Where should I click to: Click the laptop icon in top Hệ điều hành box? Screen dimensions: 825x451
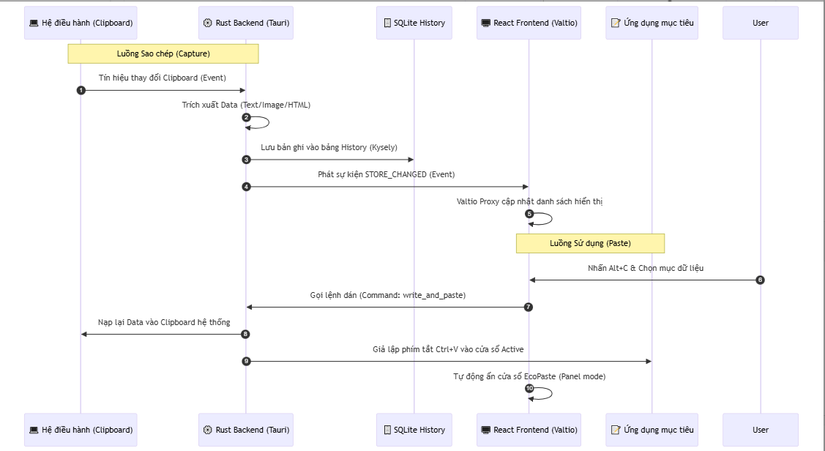tap(33, 22)
